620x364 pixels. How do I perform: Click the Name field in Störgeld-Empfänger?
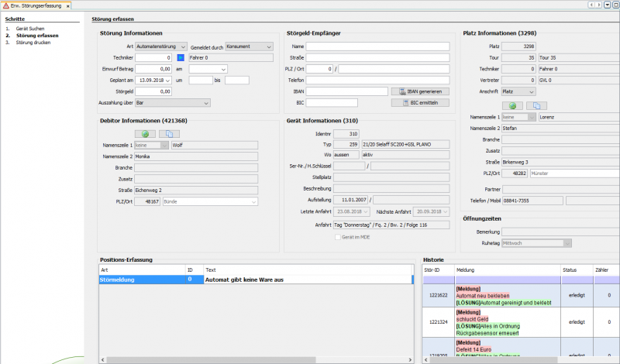[377, 46]
